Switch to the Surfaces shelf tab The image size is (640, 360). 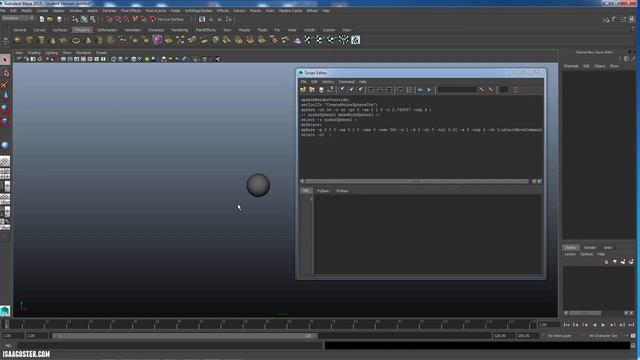[x=60, y=30]
